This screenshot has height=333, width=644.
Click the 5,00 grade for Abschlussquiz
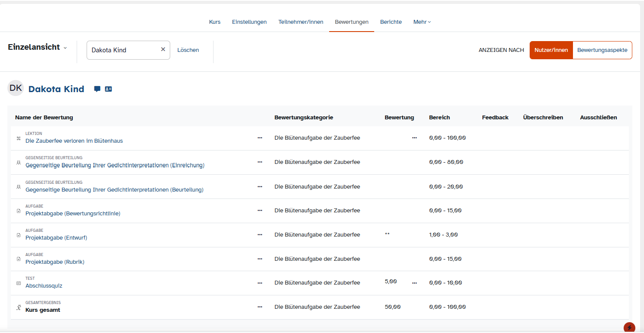(x=391, y=282)
